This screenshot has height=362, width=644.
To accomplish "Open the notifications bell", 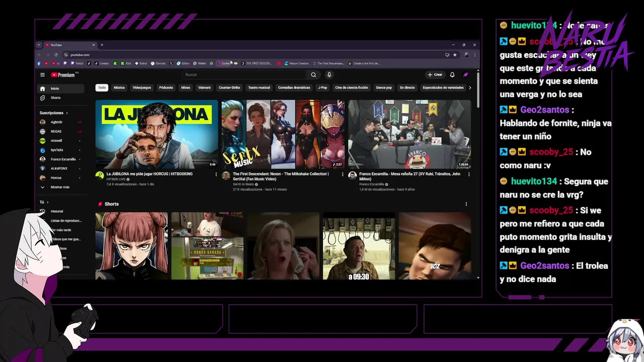I will point(452,75).
